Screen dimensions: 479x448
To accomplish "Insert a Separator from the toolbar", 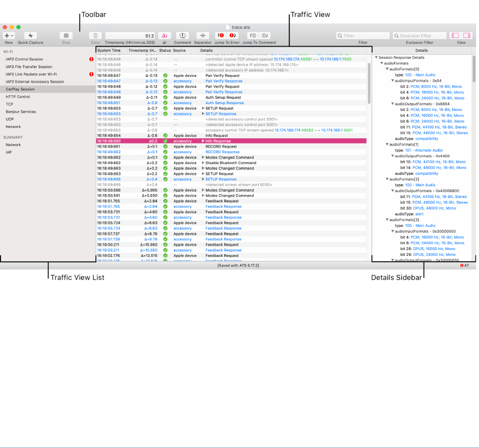I will (x=203, y=36).
